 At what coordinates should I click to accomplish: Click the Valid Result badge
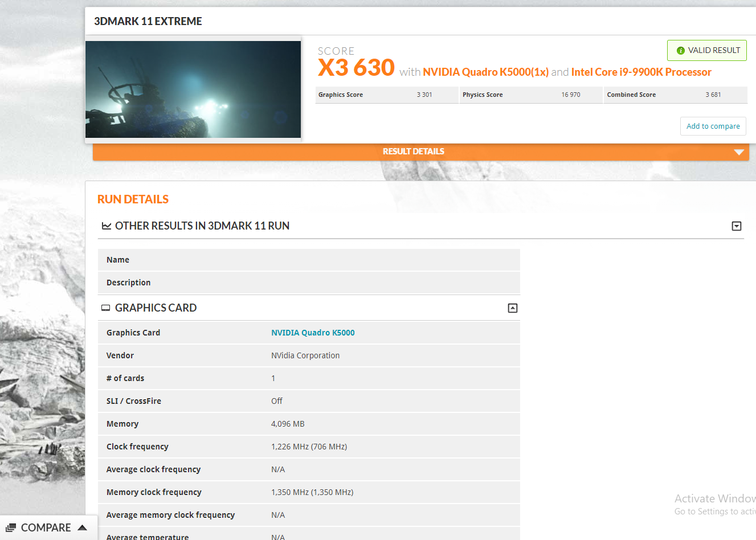pos(707,51)
